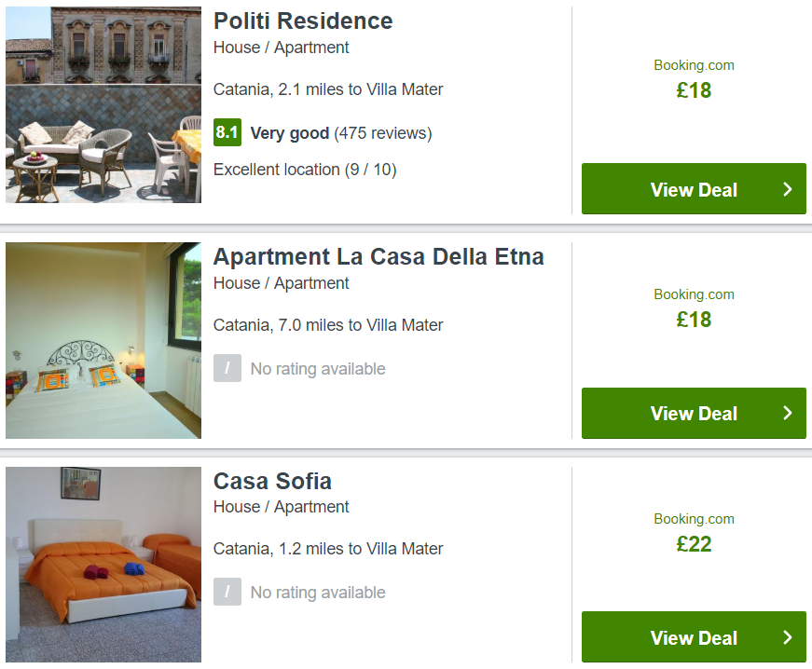This screenshot has height=669, width=812.
Task: Click Excellent location (9 / 10) text
Action: [x=305, y=170]
